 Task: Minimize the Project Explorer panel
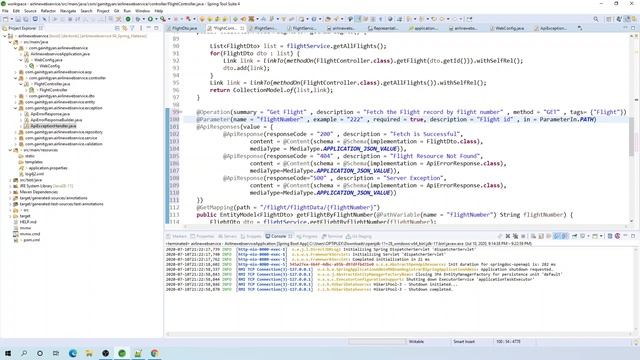point(149,28)
